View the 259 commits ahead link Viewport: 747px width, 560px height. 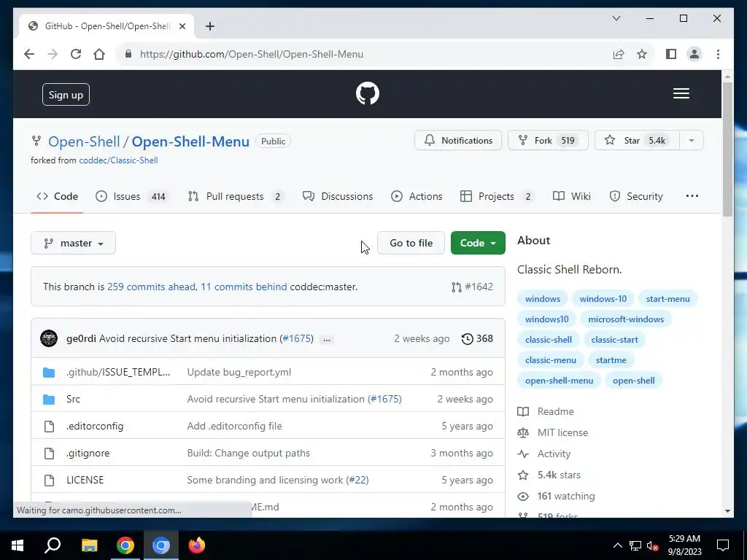coord(151,287)
